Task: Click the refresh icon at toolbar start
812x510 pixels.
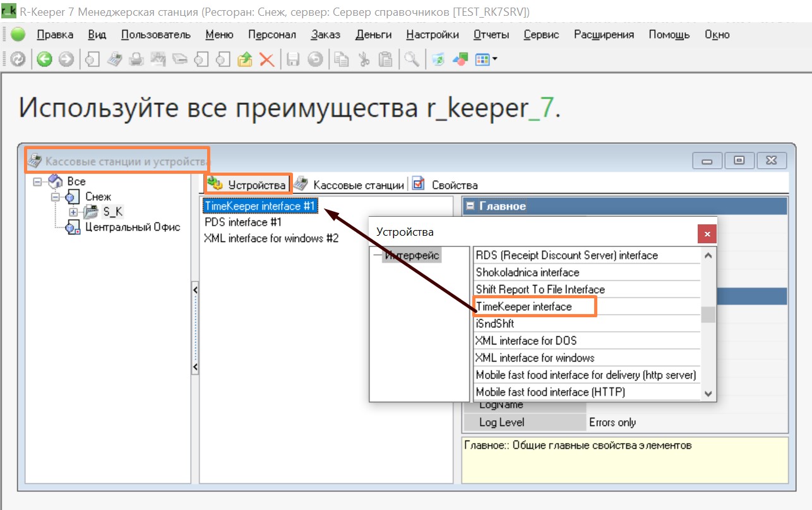Action: click(x=19, y=59)
